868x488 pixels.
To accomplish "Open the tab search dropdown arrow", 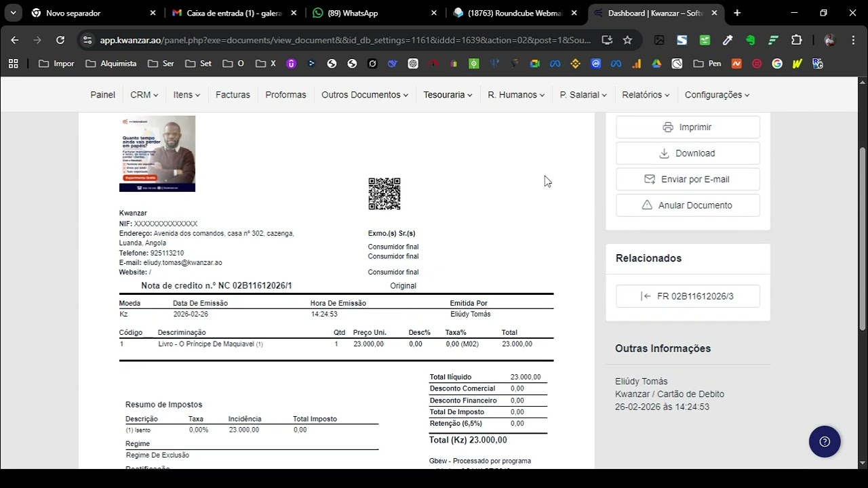I will [x=13, y=13].
